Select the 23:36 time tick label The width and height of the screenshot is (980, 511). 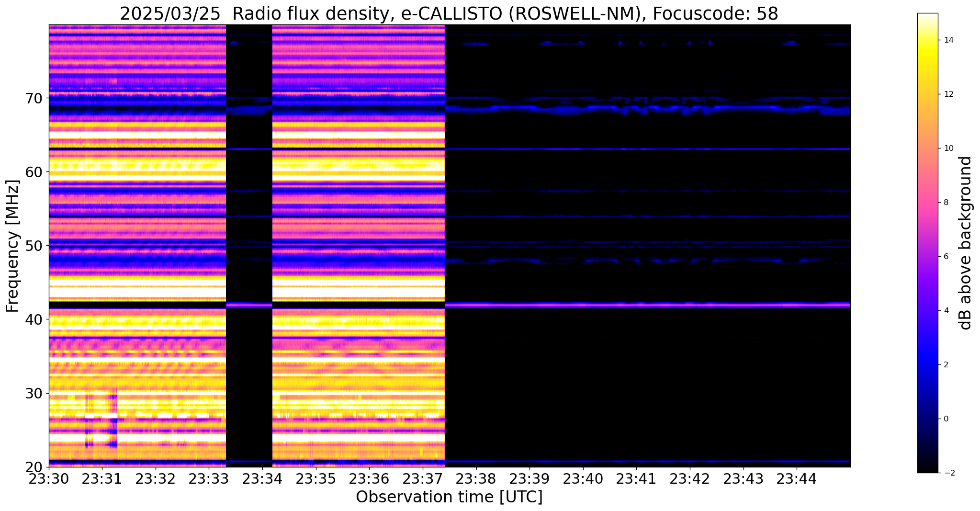(x=369, y=478)
